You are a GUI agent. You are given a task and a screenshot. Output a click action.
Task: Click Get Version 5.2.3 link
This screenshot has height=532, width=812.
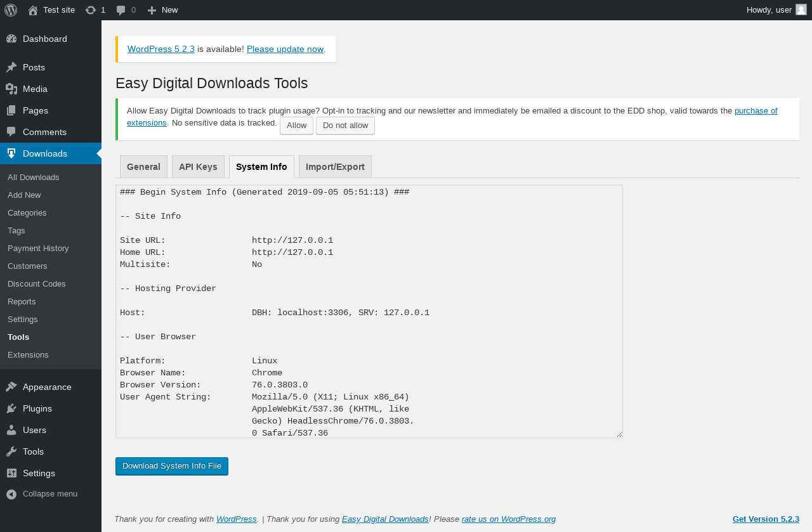click(x=766, y=519)
